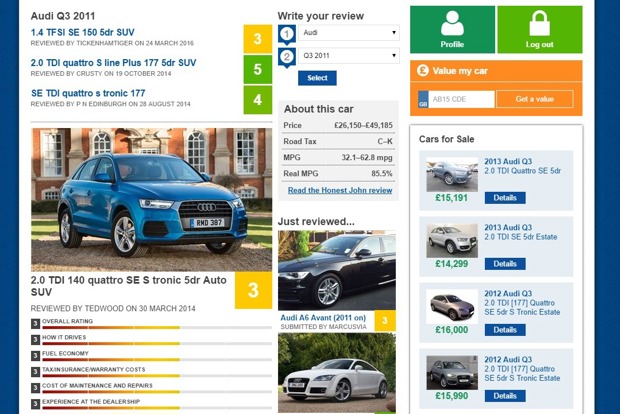Open the 1.4 TFSI SE 150 5dr SUV review
This screenshot has width=620, height=414.
(x=83, y=32)
